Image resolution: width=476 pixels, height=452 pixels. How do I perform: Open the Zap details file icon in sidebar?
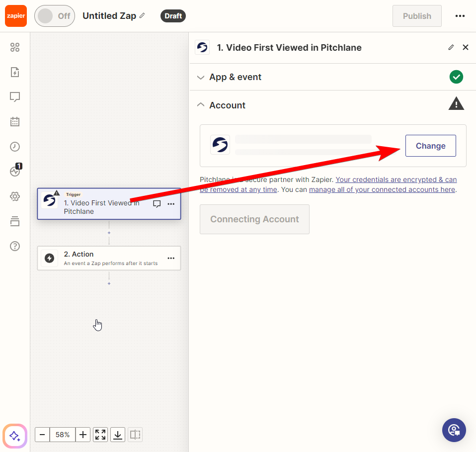point(15,72)
